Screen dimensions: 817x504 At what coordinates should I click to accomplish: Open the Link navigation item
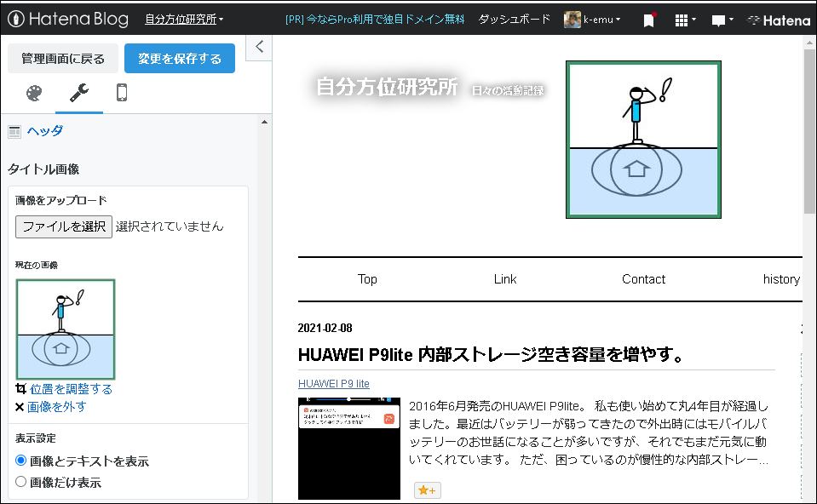tap(505, 279)
